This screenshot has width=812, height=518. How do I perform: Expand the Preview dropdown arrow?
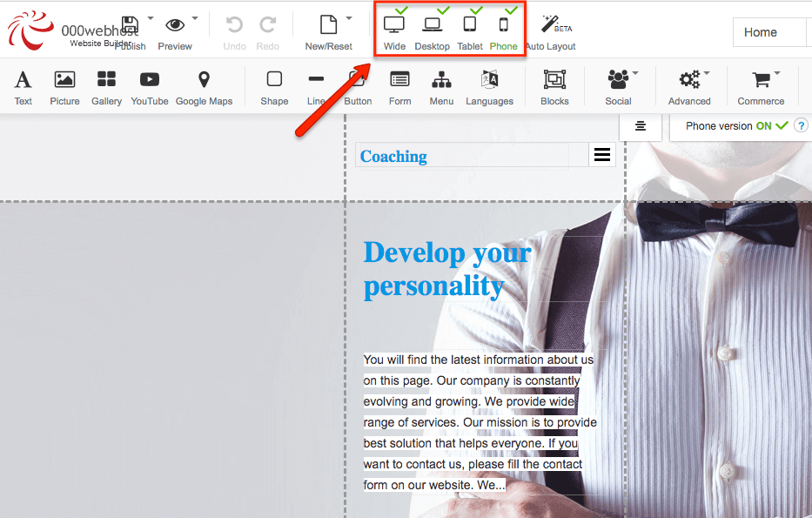(x=195, y=18)
